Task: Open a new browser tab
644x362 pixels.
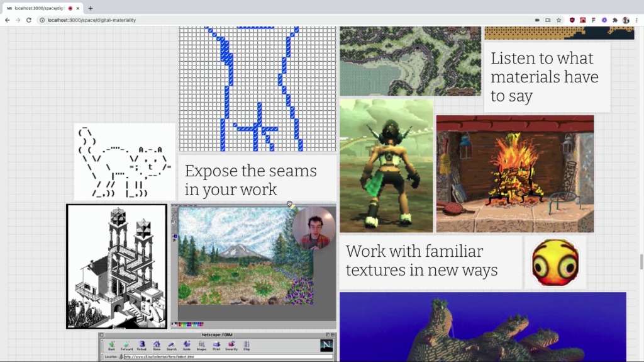Action: 91,8
